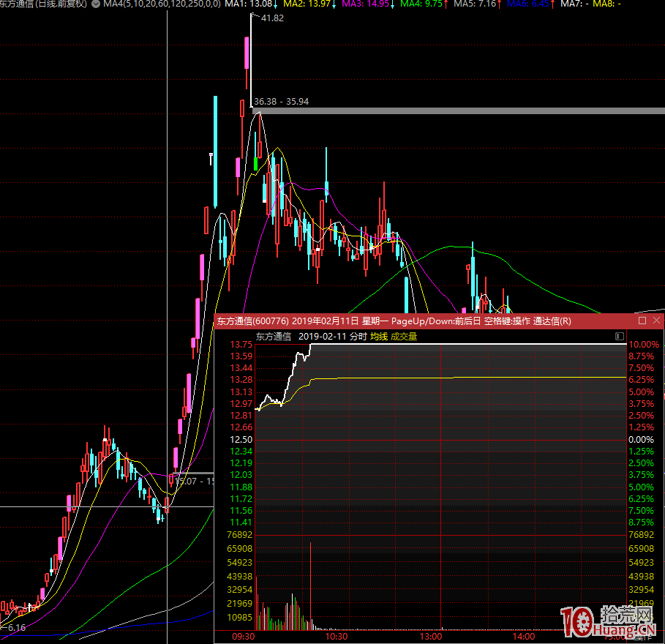This screenshot has width=665, height=644.
Task: Maximize the 东方通信 intraday popup window
Action: coord(642,321)
